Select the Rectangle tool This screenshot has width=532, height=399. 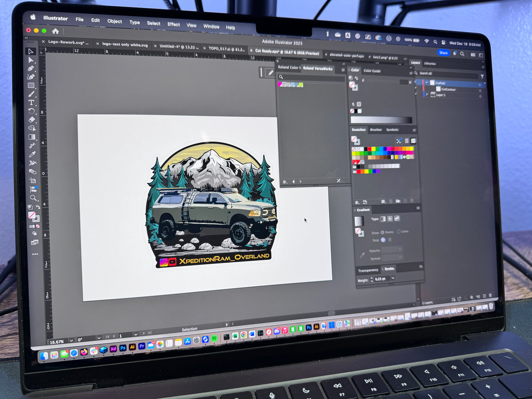pos(31,85)
